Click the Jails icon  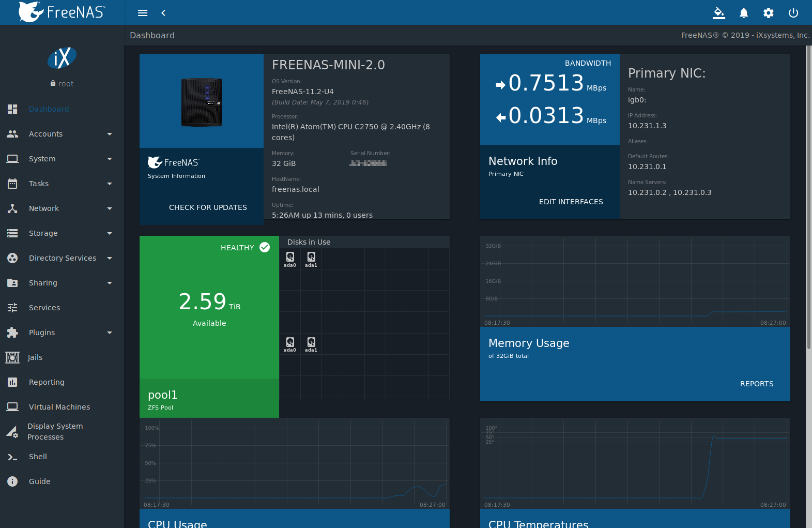pyautogui.click(x=12, y=357)
